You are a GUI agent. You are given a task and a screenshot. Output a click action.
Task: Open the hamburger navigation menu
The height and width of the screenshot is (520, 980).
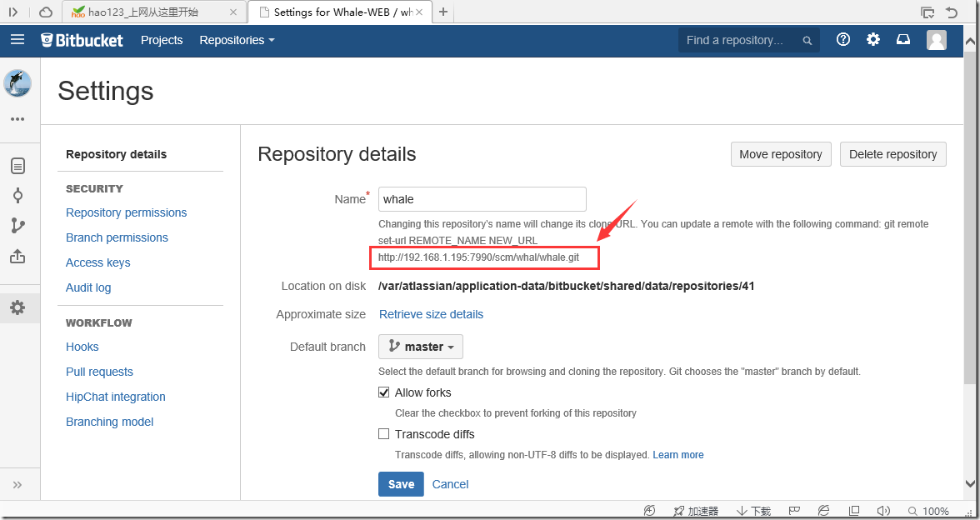click(17, 40)
